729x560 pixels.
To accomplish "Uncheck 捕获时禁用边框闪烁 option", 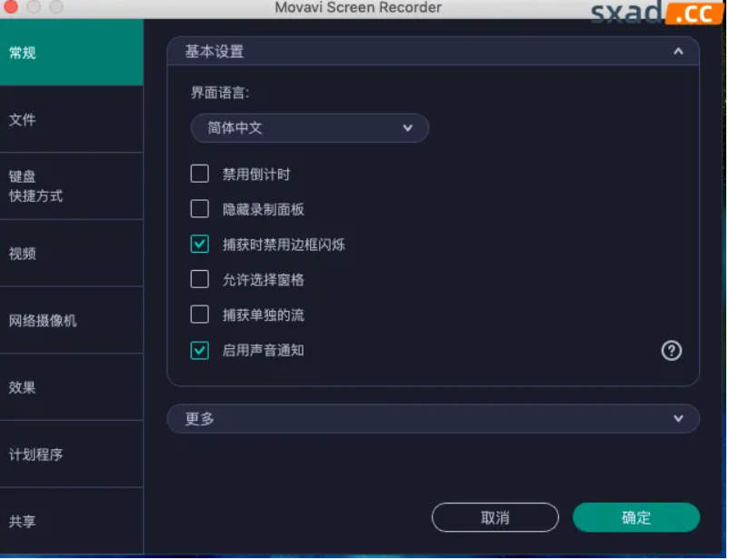I will click(200, 245).
